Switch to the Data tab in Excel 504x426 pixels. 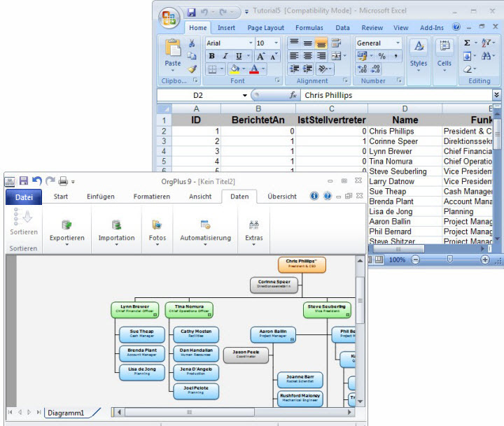342,28
